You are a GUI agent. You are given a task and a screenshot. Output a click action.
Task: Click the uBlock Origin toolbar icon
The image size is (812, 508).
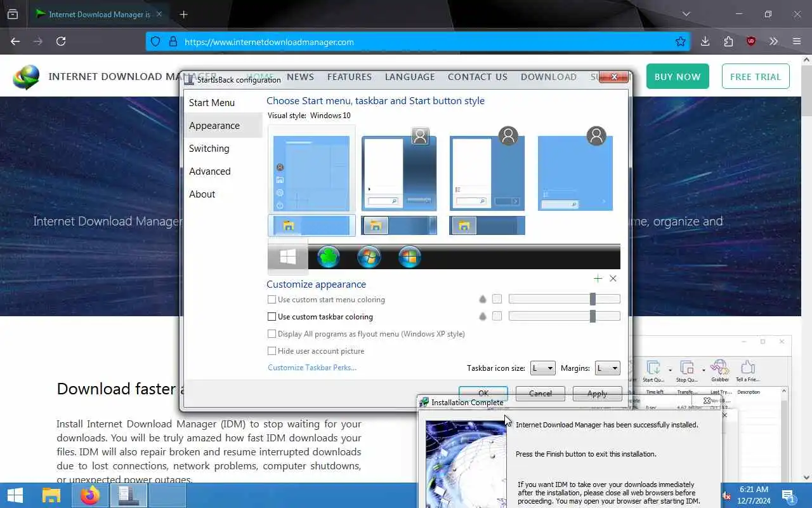click(x=751, y=41)
